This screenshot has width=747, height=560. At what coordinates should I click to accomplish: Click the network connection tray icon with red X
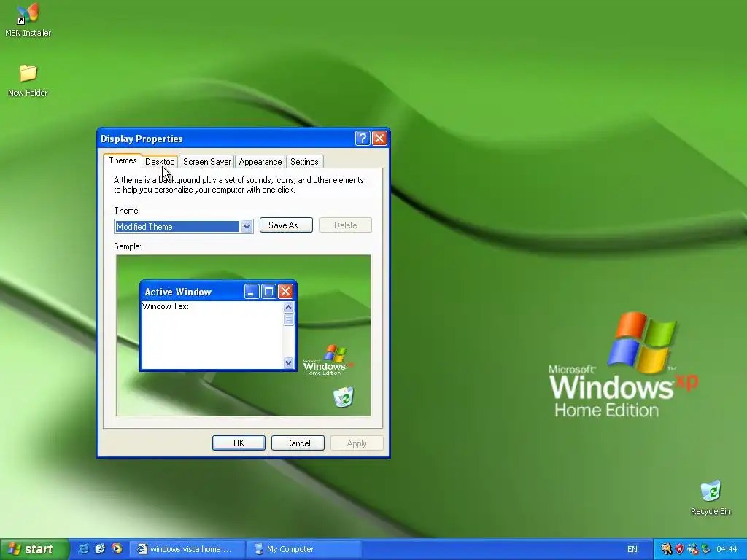(x=693, y=549)
